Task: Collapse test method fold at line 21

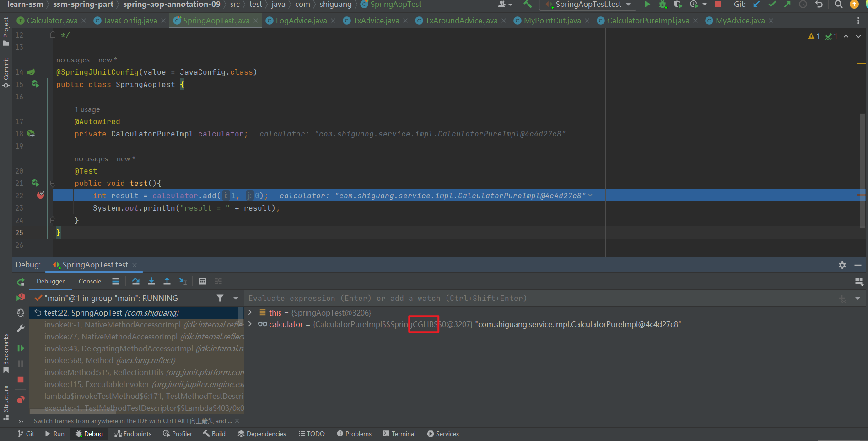Action: click(53, 183)
